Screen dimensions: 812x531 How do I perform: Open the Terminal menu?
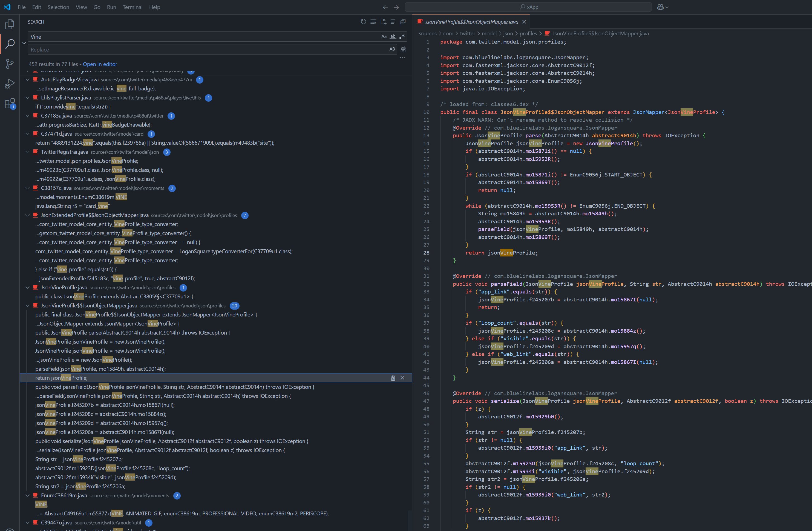(133, 7)
